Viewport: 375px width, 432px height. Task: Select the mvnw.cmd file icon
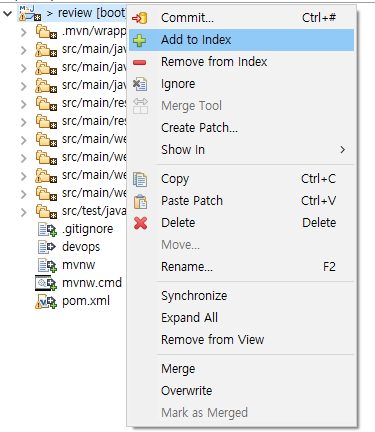pyautogui.click(x=46, y=283)
